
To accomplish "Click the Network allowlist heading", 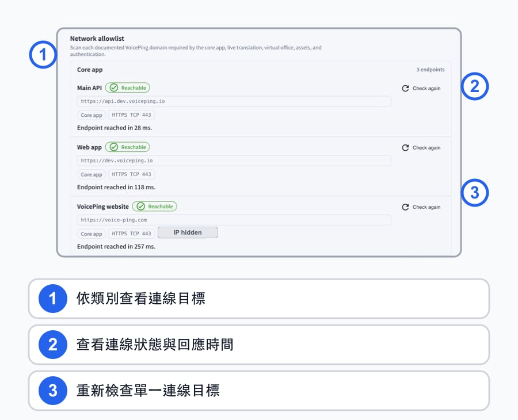I will (97, 39).
